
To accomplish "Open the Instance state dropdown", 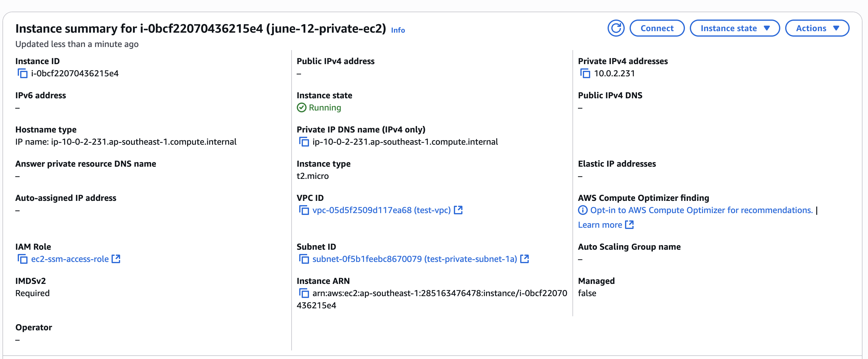I will click(734, 28).
